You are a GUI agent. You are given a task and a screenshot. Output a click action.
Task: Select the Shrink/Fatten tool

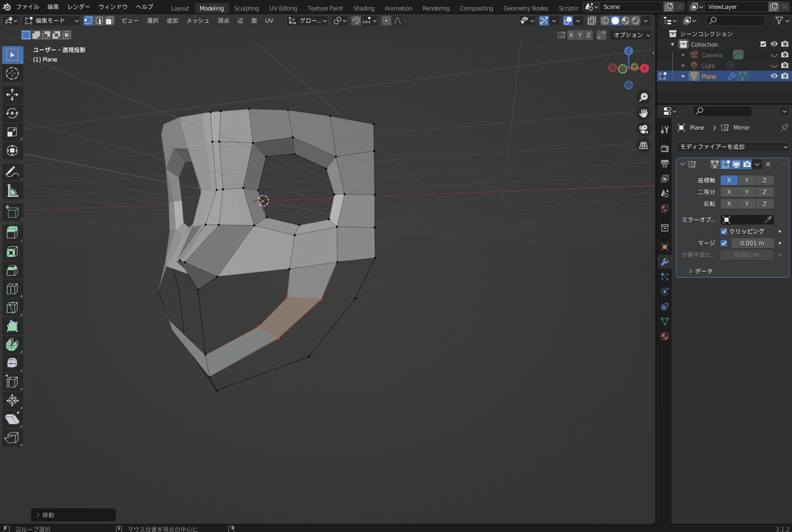point(13,401)
